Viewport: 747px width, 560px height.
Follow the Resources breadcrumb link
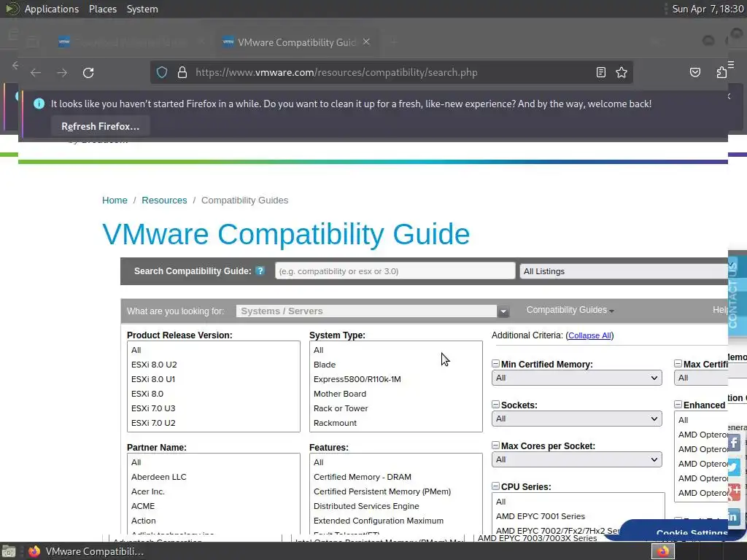click(x=164, y=201)
